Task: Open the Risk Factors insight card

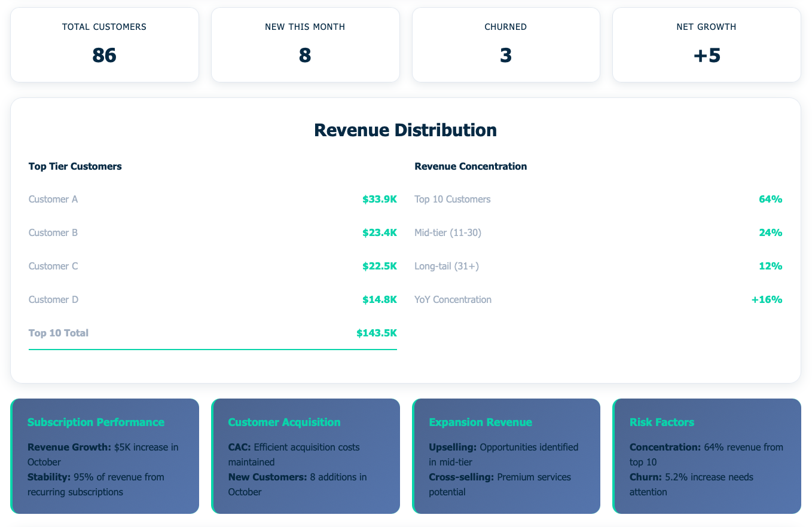Action: click(706, 456)
